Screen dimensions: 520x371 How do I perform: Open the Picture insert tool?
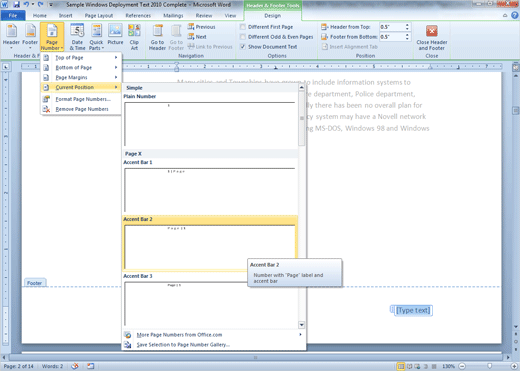tap(115, 35)
